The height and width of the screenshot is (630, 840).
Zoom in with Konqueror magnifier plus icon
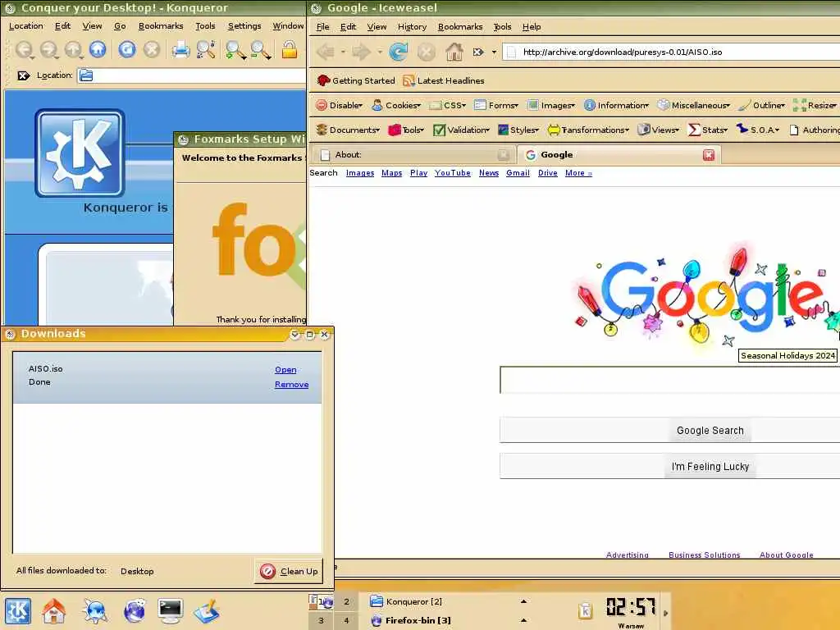click(x=235, y=50)
